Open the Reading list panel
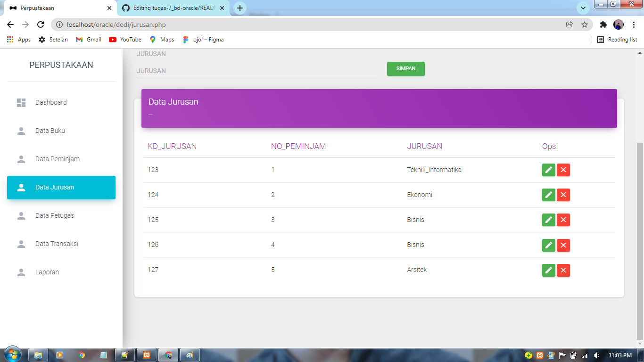Viewport: 644px width, 362px height. pos(617,40)
